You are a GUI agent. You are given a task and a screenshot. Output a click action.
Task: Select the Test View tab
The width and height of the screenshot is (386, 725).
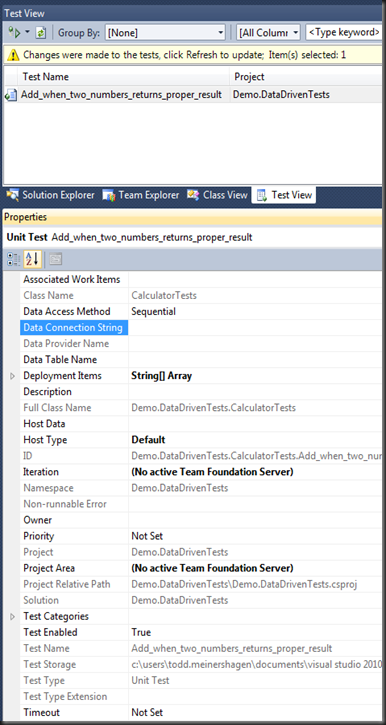point(284,195)
